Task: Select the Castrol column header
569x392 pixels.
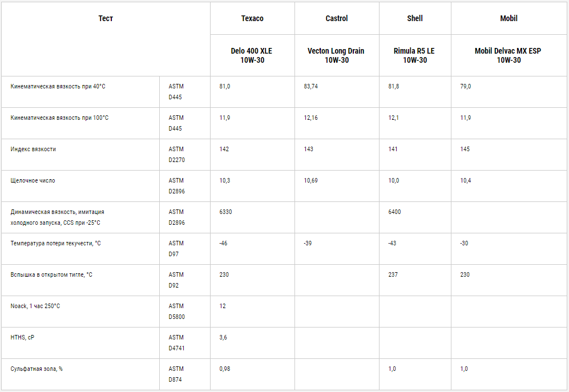Action: coord(337,18)
